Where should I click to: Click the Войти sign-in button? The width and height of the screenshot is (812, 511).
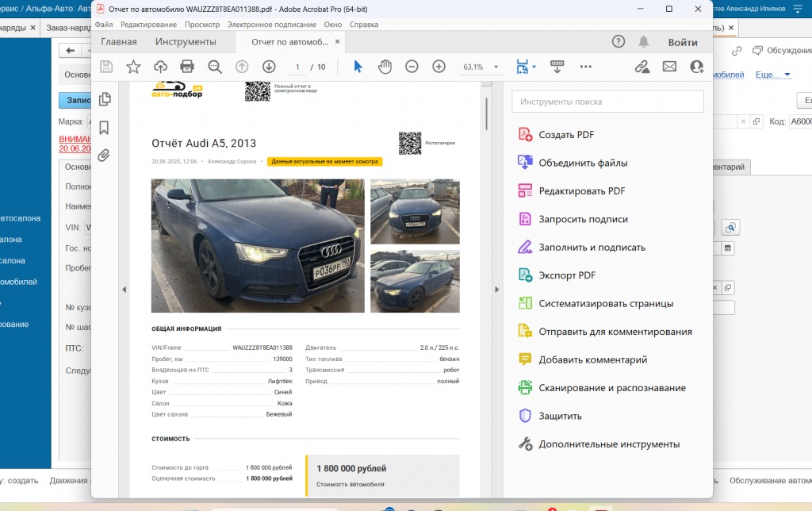[682, 42]
